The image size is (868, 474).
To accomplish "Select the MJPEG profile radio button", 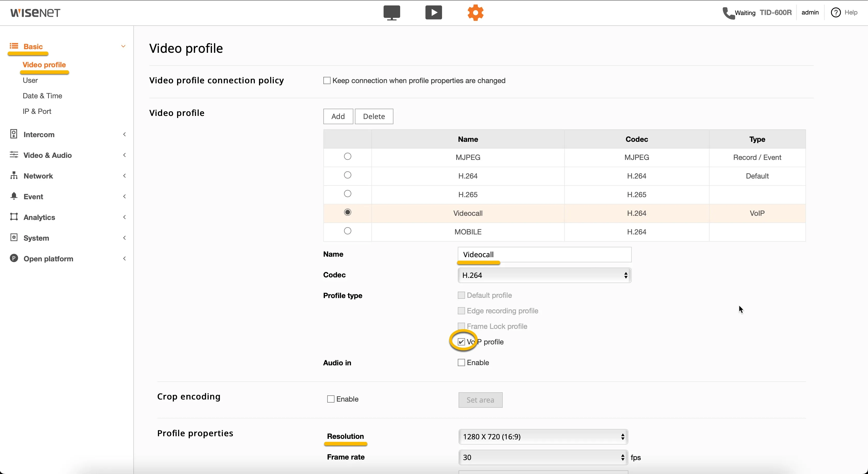I will [347, 156].
